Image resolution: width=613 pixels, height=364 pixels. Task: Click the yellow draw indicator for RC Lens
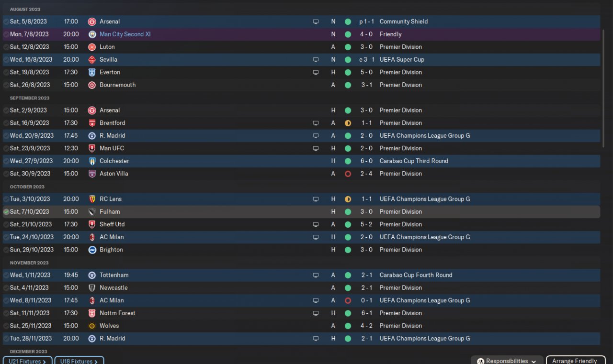click(348, 199)
